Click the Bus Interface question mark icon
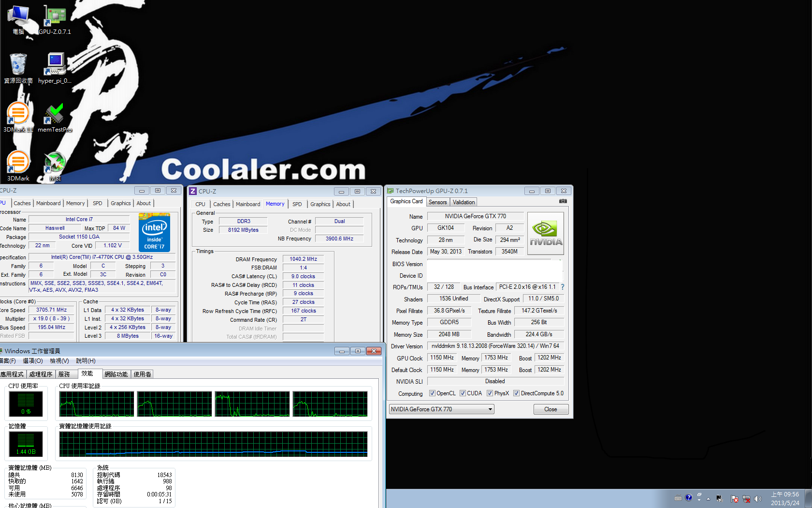Viewport: 812px width, 508px height. pyautogui.click(x=563, y=287)
